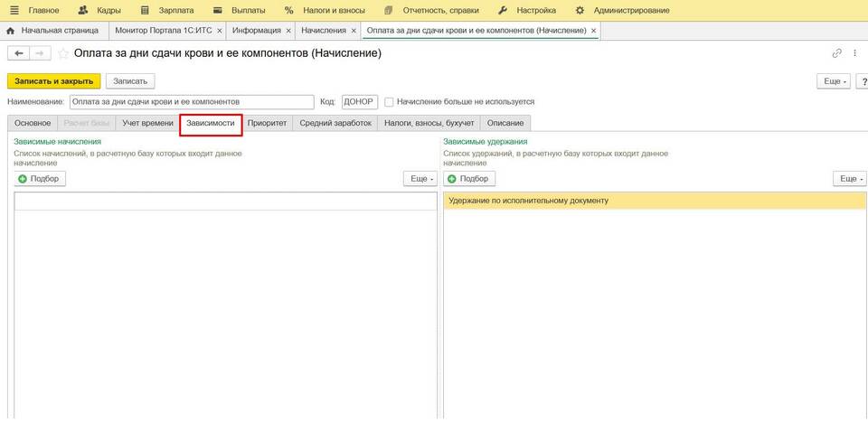Open Настройка section with wrench icon
Screen dimensions: 868x422
click(504, 10)
